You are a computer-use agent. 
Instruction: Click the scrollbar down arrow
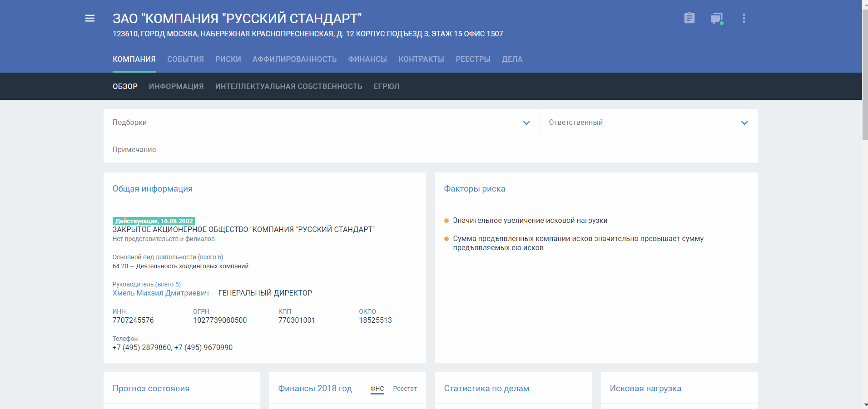click(865, 404)
